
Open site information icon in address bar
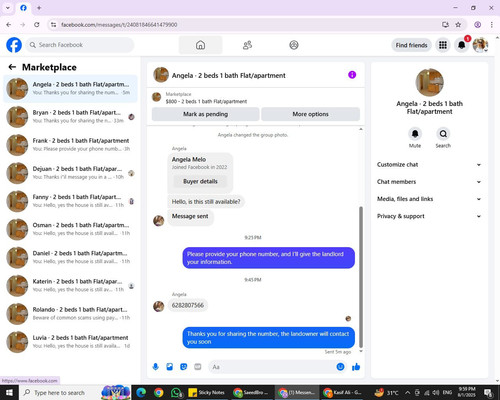point(53,25)
